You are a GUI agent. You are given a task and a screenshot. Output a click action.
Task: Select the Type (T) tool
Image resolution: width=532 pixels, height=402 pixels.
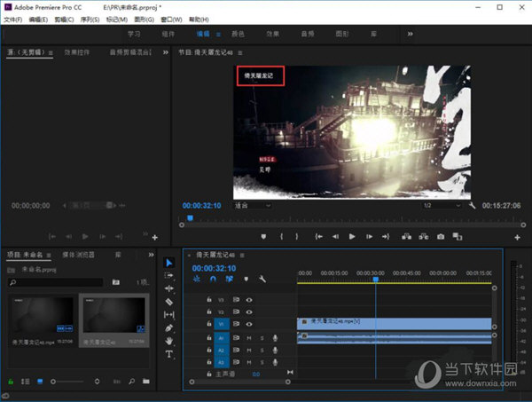pyautogui.click(x=169, y=354)
